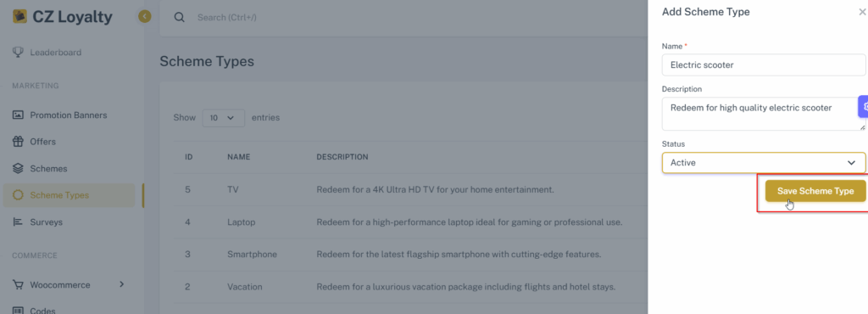The height and width of the screenshot is (314, 868).
Task: Close the Add Scheme Type panel
Action: tap(861, 12)
